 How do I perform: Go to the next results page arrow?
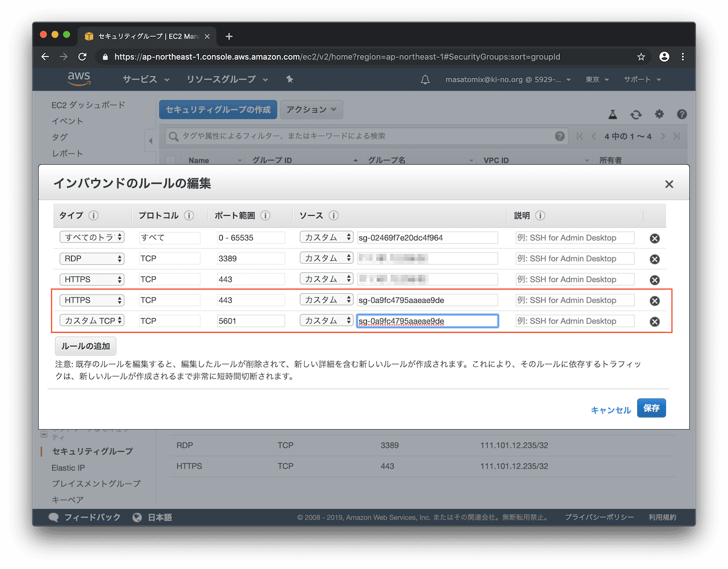pos(663,136)
